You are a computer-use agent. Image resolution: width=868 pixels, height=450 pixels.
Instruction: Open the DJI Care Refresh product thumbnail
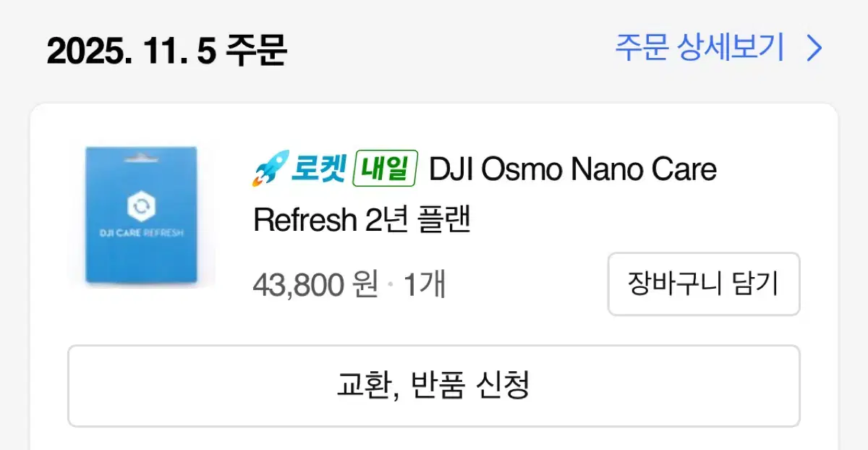(141, 215)
